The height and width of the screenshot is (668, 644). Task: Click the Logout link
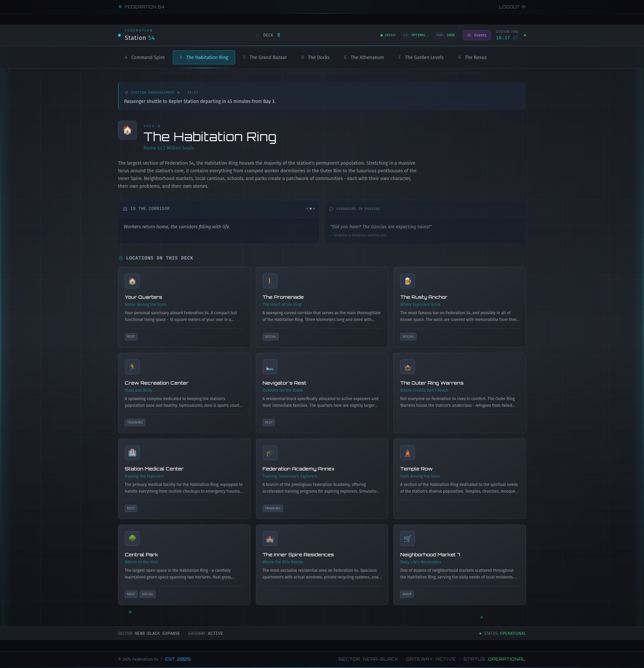click(512, 7)
